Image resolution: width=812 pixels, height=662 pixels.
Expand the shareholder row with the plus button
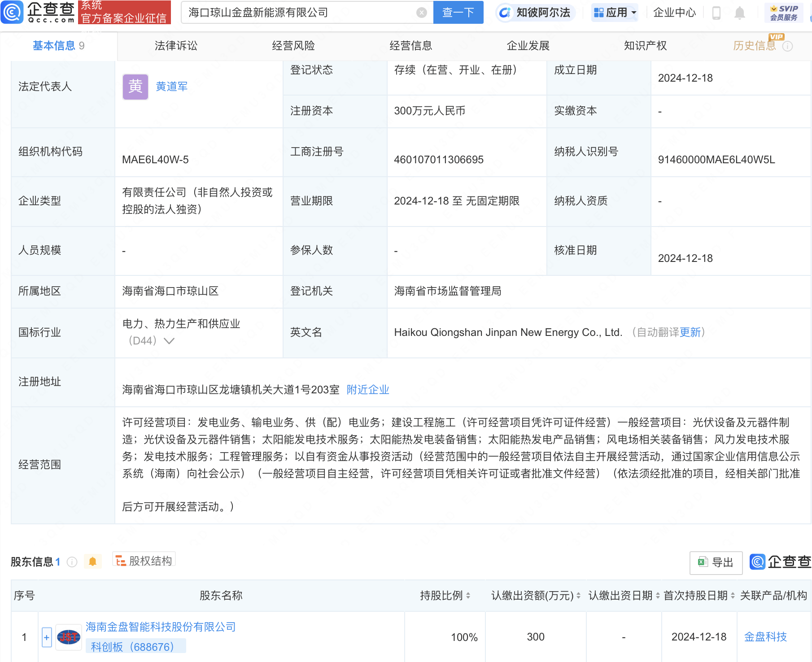[47, 637]
